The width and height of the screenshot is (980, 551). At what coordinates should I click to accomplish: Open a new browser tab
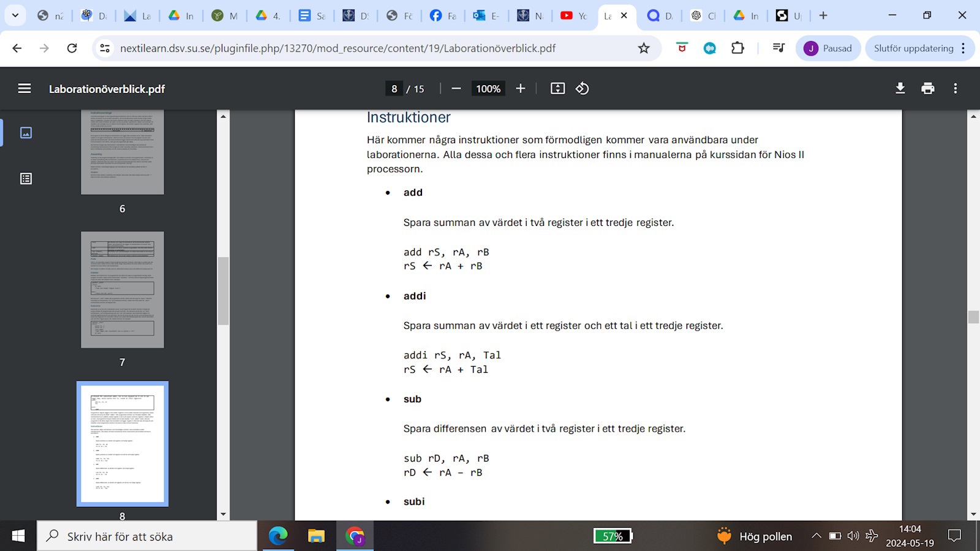(x=823, y=16)
